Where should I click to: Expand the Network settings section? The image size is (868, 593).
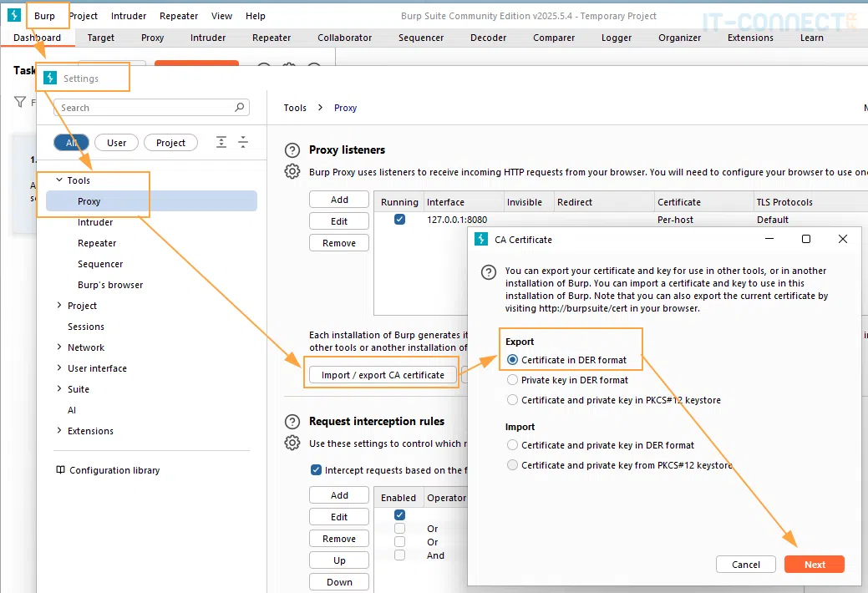pyautogui.click(x=59, y=347)
